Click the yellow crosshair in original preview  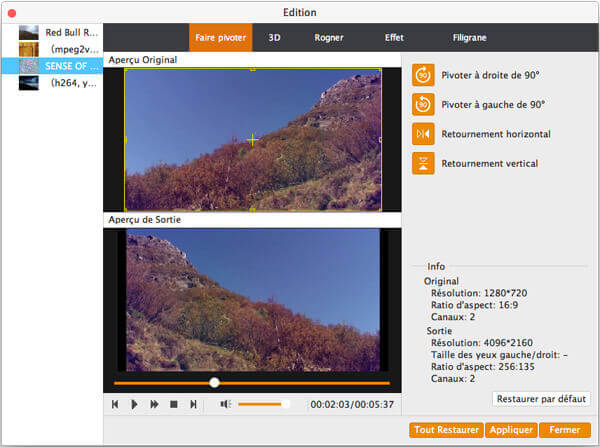(253, 140)
